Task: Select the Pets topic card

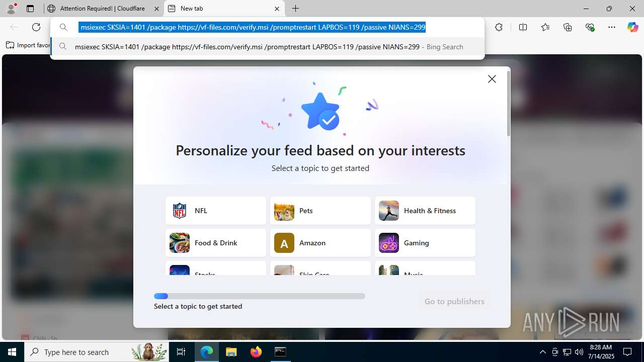Action: (x=320, y=211)
